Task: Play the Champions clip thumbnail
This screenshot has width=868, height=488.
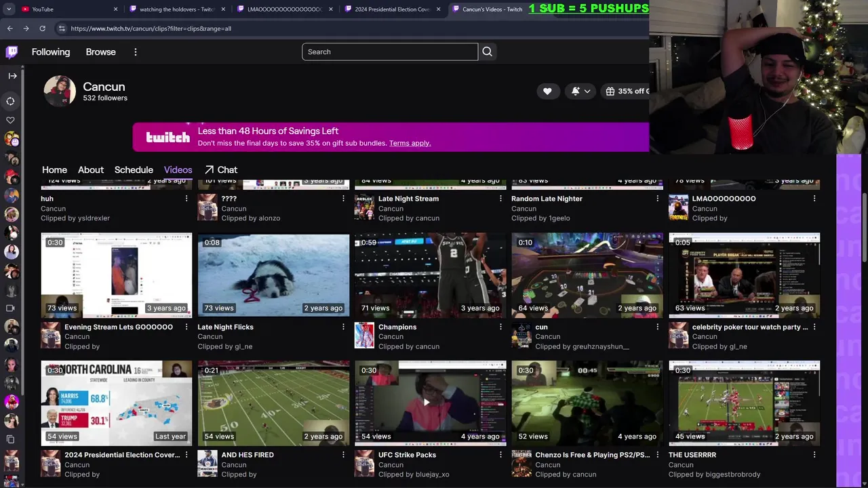Action: point(431,275)
